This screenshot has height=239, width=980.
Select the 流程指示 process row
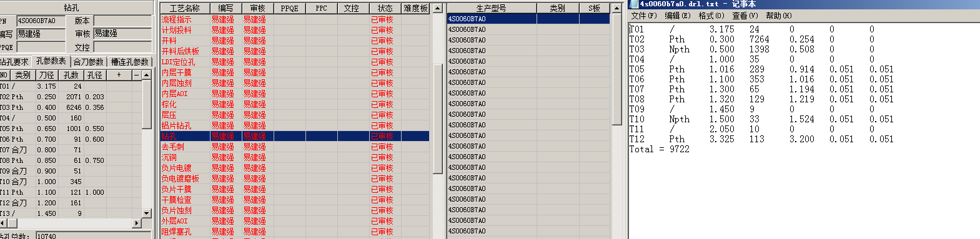tap(295, 19)
